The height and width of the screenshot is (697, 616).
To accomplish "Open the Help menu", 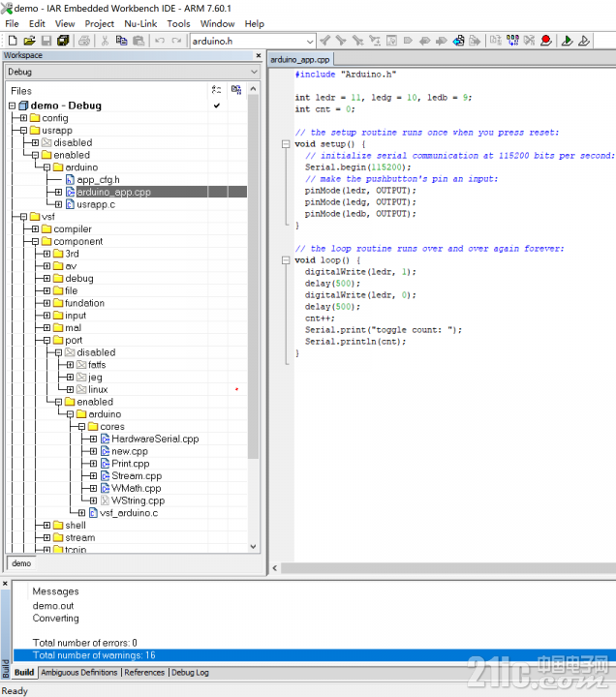I will click(255, 23).
